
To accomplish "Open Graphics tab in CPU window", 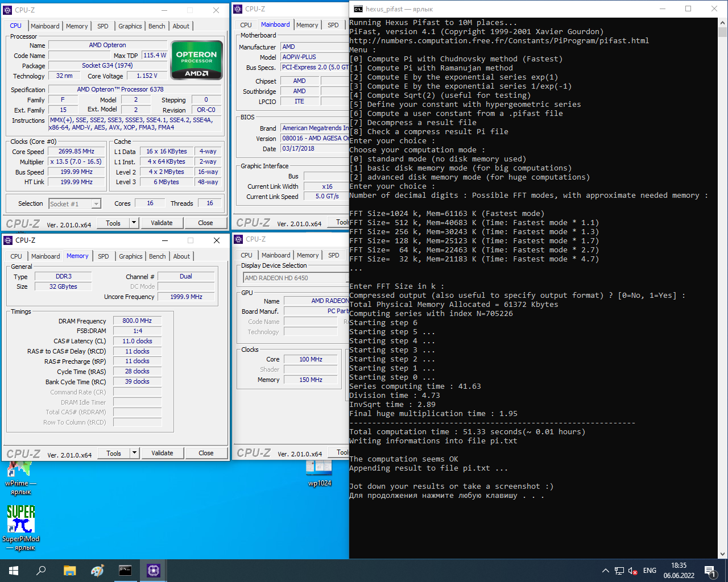I will (x=130, y=26).
